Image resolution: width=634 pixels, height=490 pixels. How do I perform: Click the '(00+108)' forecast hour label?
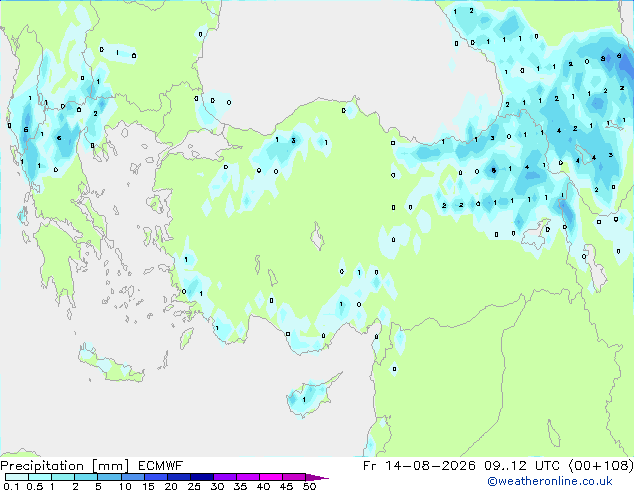tap(601, 466)
